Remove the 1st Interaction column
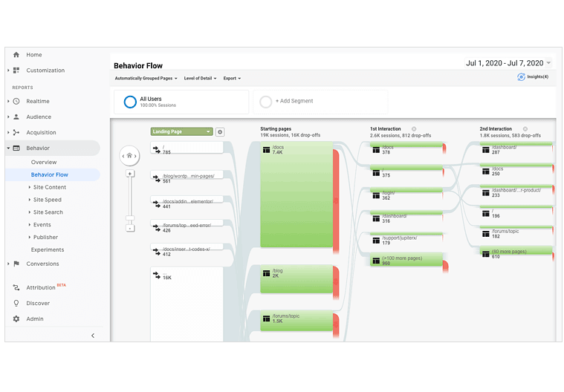The image size is (564, 392). 414,128
